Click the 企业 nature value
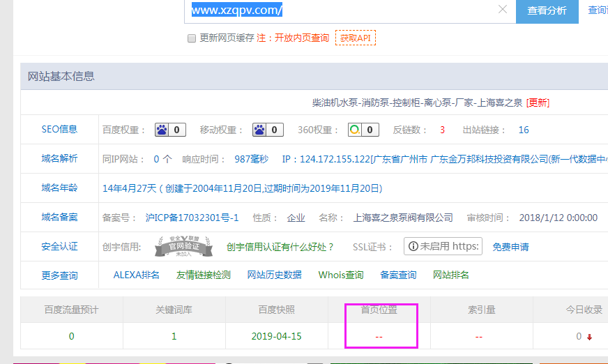The height and width of the screenshot is (364, 608). coord(296,218)
